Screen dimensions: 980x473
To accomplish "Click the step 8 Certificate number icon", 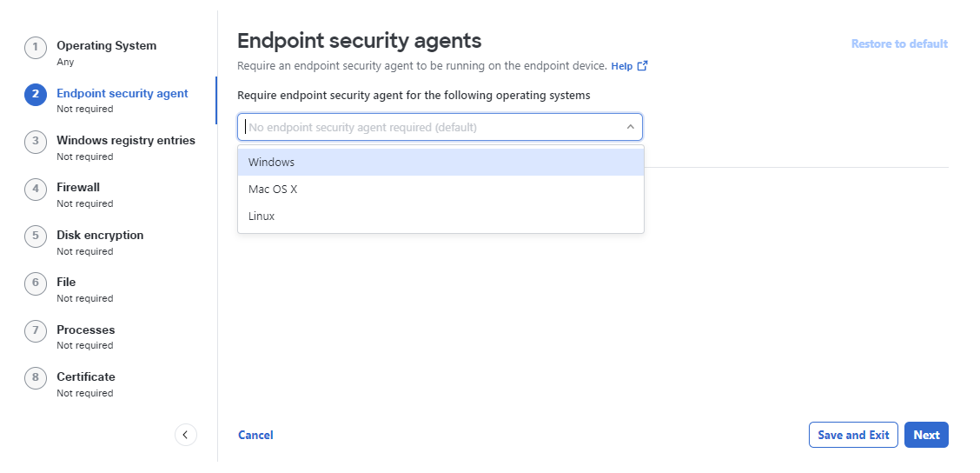I will click(36, 378).
